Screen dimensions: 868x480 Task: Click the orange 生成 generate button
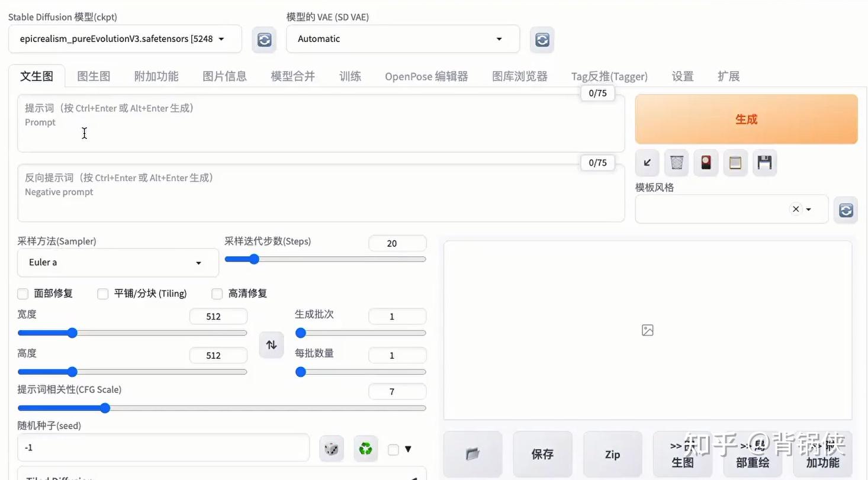coord(745,119)
